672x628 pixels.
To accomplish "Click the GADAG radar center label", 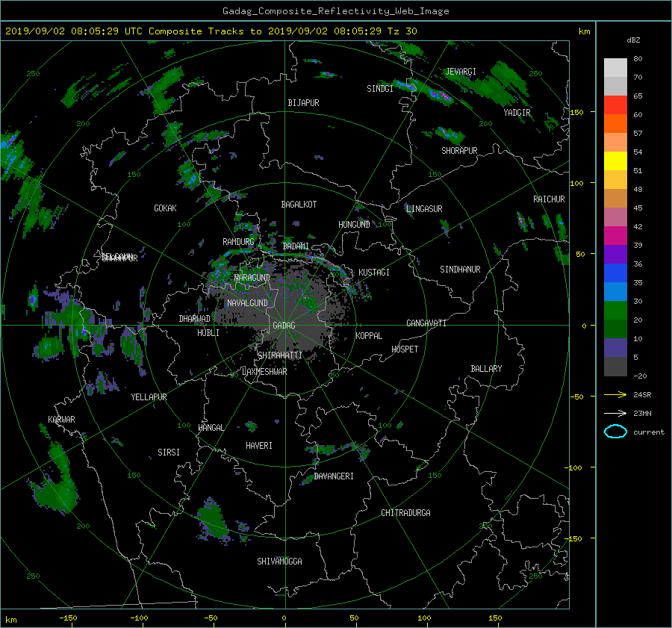I will 284,326.
